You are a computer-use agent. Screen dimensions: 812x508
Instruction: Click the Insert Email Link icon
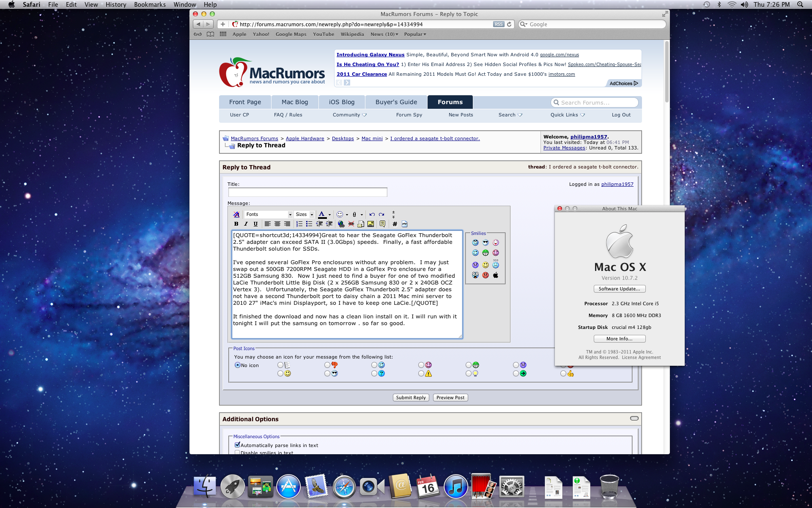coord(361,224)
